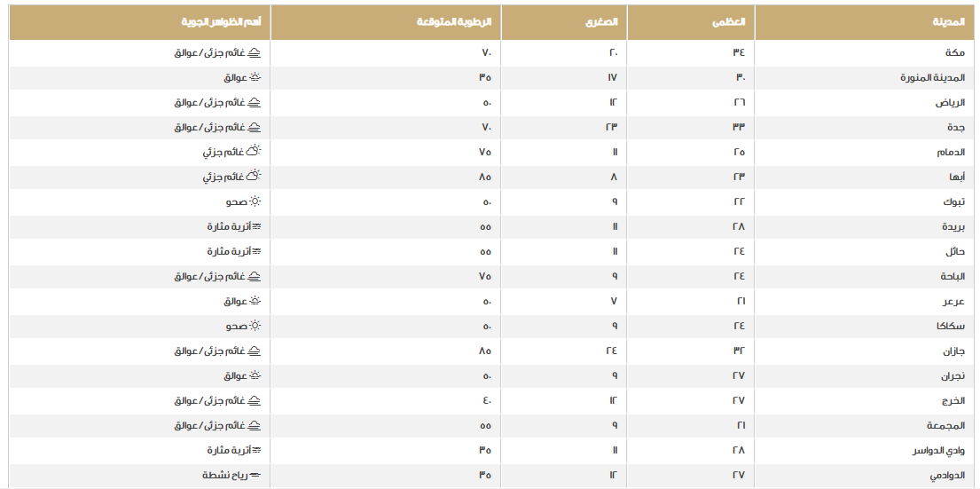The image size is (980, 489).
Task: Select the الرياض city name
Action: pos(950,102)
